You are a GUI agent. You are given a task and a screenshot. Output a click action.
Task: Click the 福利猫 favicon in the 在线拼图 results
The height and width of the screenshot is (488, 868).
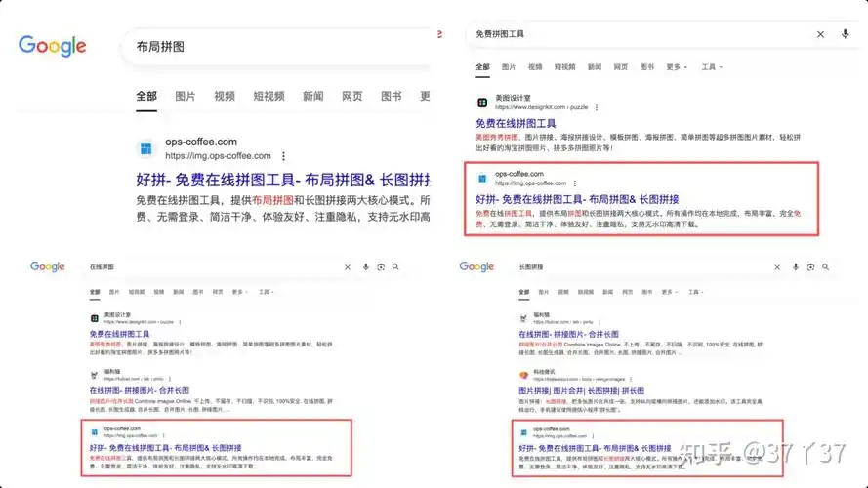95,375
